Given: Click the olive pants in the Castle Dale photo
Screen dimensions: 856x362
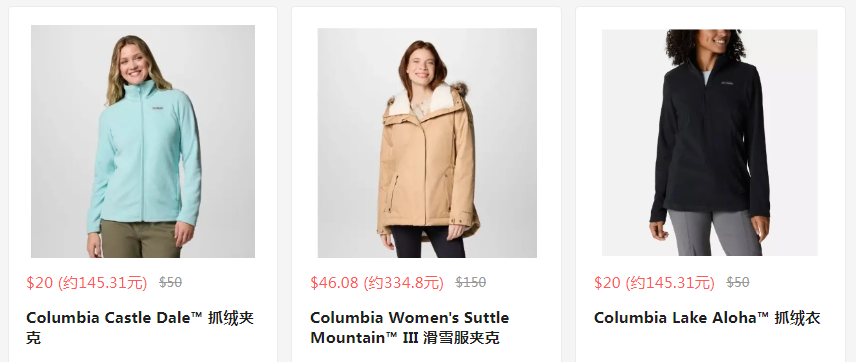Looking at the screenshot, I should pos(141,239).
